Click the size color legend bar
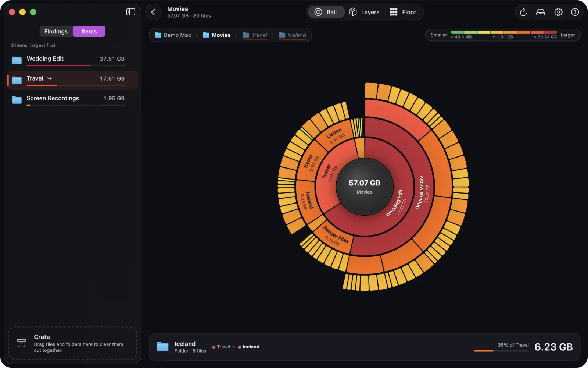588x368 pixels. 503,32
